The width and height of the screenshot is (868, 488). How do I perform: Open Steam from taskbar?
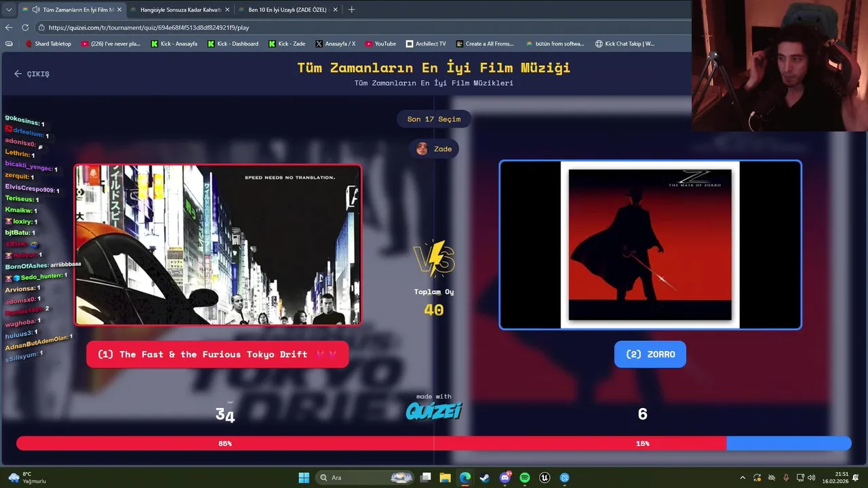pos(485,478)
